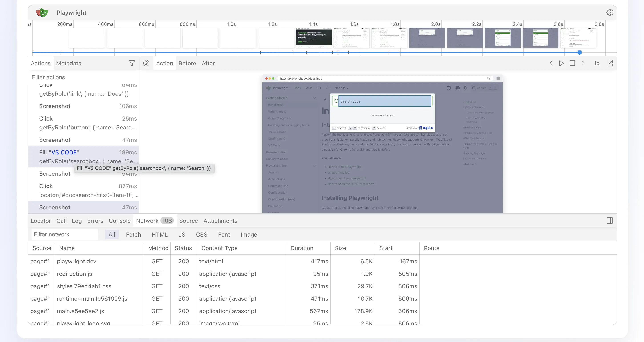Image resolution: width=644 pixels, height=342 pixels.
Task: Open the Network 106 tab
Action: [x=155, y=221]
